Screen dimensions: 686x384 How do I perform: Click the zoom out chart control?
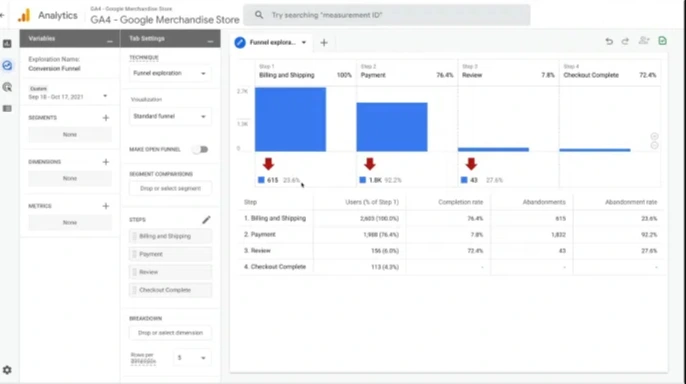click(x=654, y=145)
